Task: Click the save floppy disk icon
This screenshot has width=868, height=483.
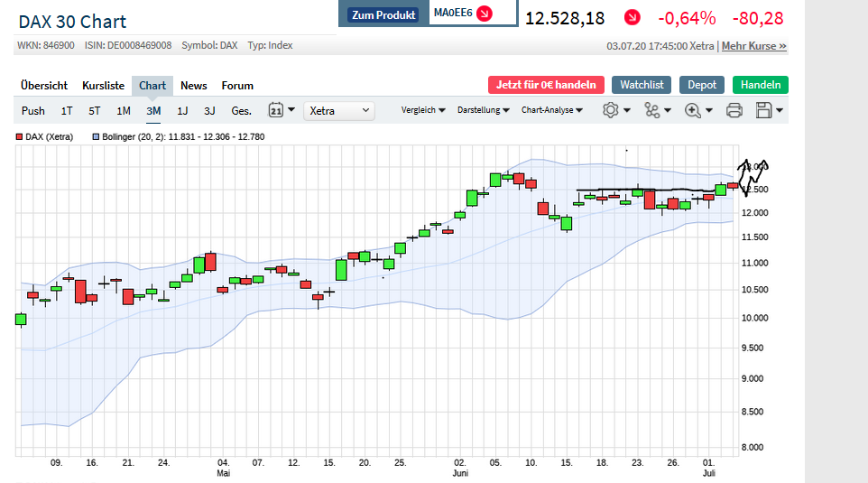Action: click(x=763, y=110)
